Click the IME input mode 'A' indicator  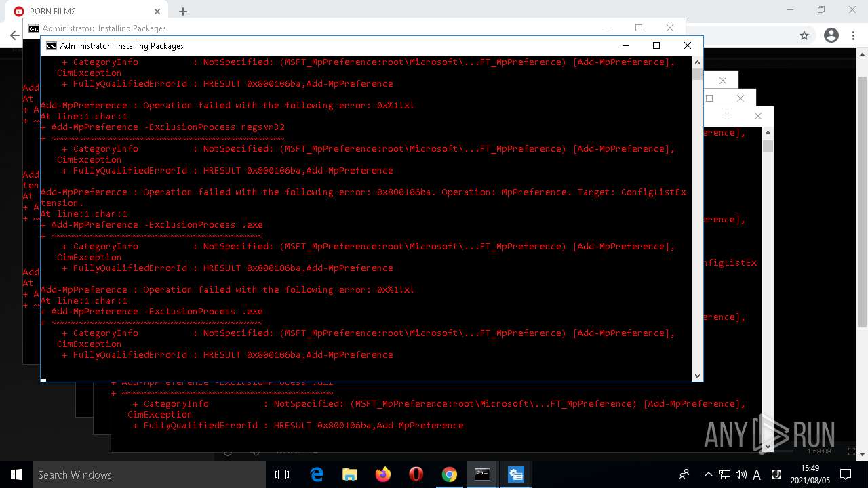[x=757, y=474]
